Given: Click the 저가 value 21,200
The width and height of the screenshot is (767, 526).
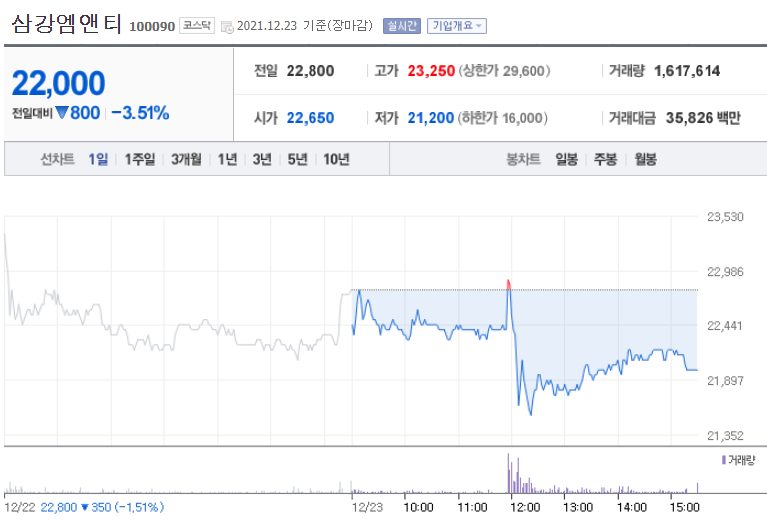Looking at the screenshot, I should click(x=431, y=118).
